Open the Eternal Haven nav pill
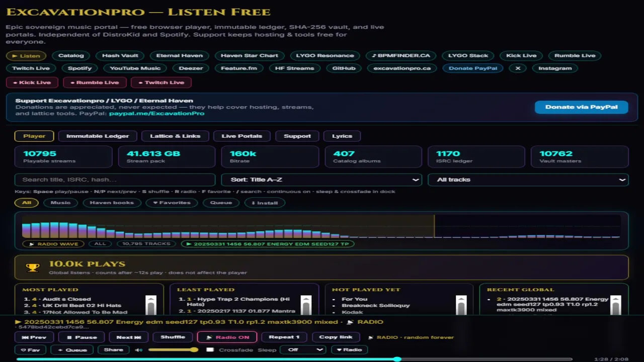The width and height of the screenshot is (644, 362). [180, 56]
